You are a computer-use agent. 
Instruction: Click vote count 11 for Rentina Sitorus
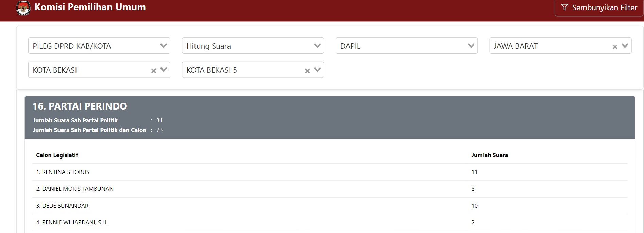point(474,172)
